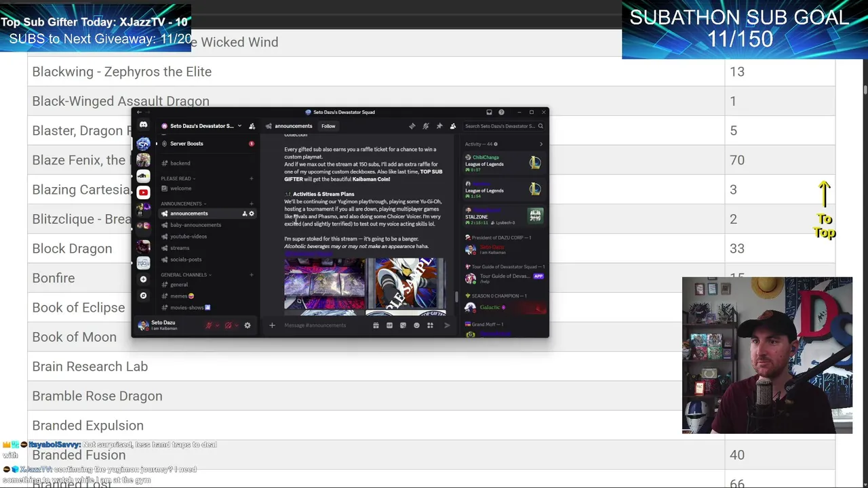
Task: Open Discord direct messages home icon
Action: (143, 125)
